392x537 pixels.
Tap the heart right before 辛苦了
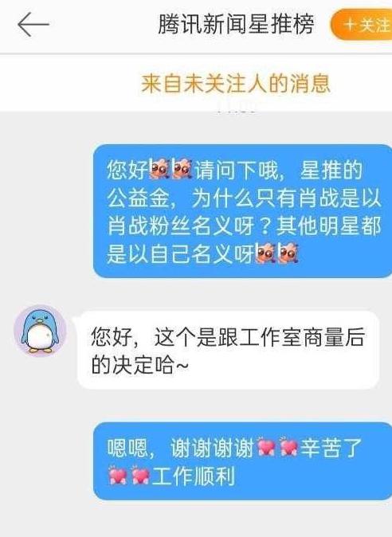[x=288, y=447]
